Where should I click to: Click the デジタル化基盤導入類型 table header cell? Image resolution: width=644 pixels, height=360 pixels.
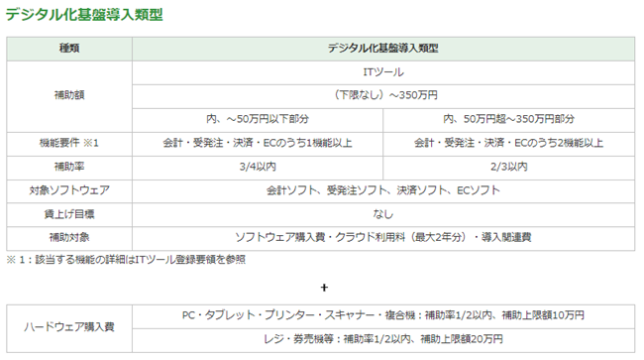(383, 49)
